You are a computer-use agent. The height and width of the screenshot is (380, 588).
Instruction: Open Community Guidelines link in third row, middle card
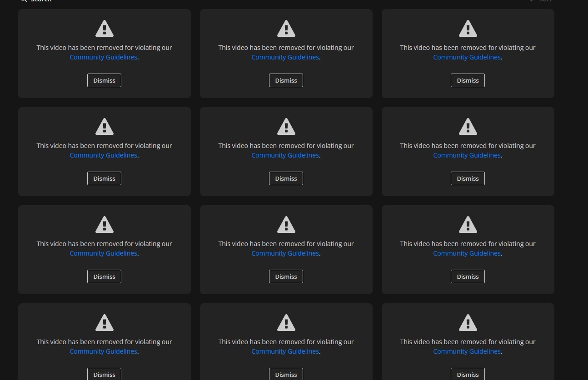285,253
